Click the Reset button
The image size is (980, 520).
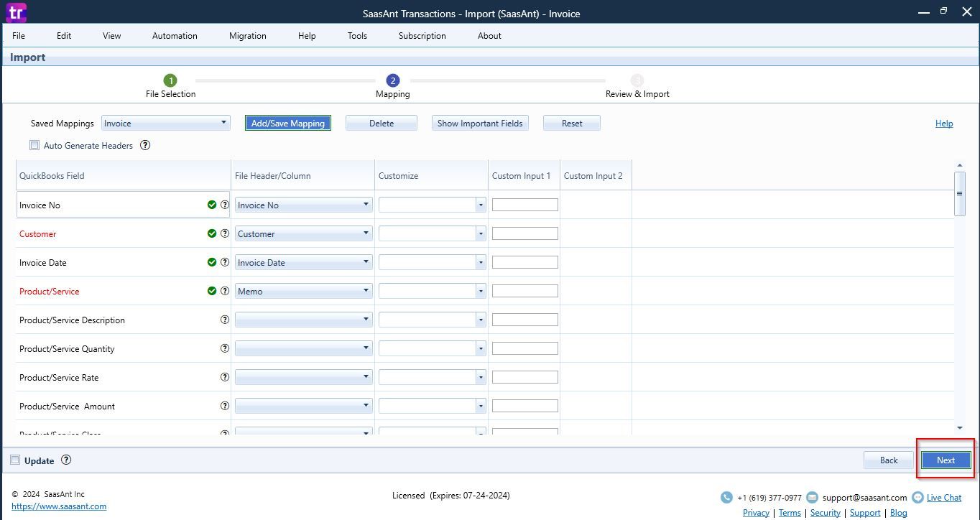pyautogui.click(x=572, y=123)
